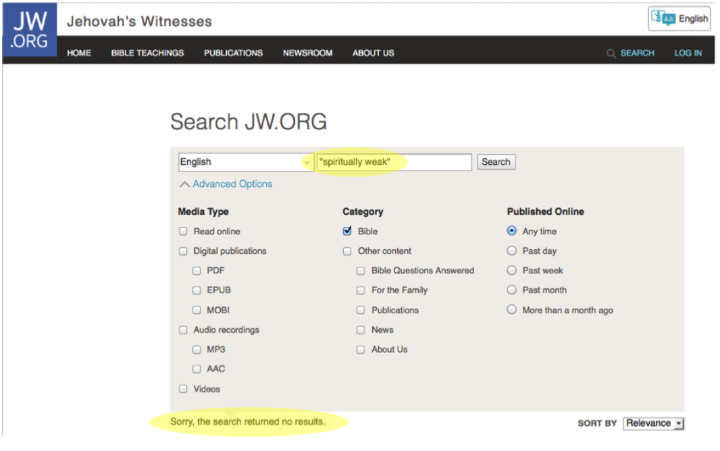Click the magnifier icon beside SEARCH

[611, 53]
